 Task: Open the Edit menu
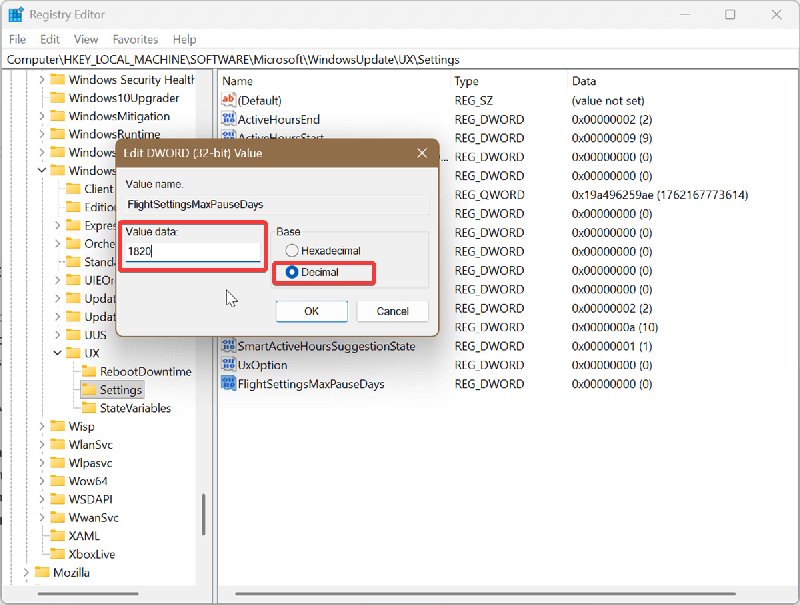click(x=49, y=39)
